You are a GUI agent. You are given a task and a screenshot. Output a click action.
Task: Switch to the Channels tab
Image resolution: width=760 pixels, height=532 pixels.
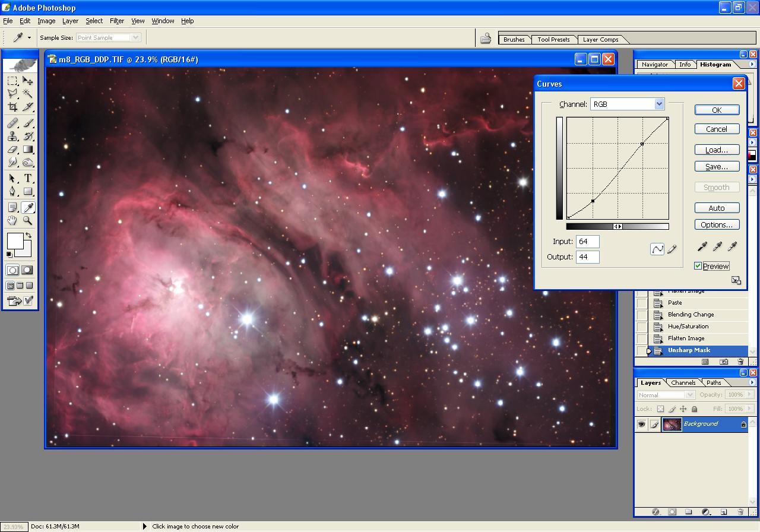683,382
